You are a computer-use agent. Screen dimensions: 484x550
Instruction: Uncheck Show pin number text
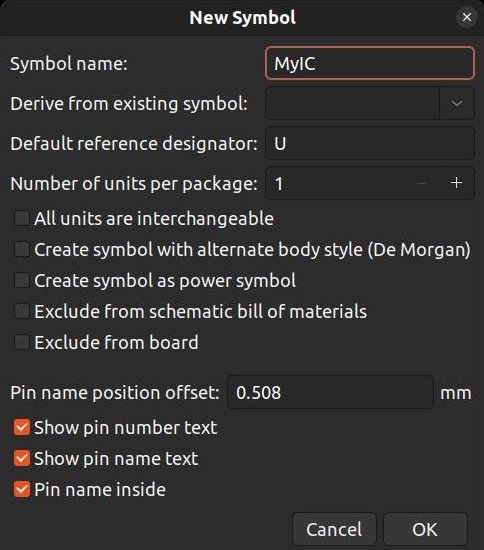tap(22, 428)
